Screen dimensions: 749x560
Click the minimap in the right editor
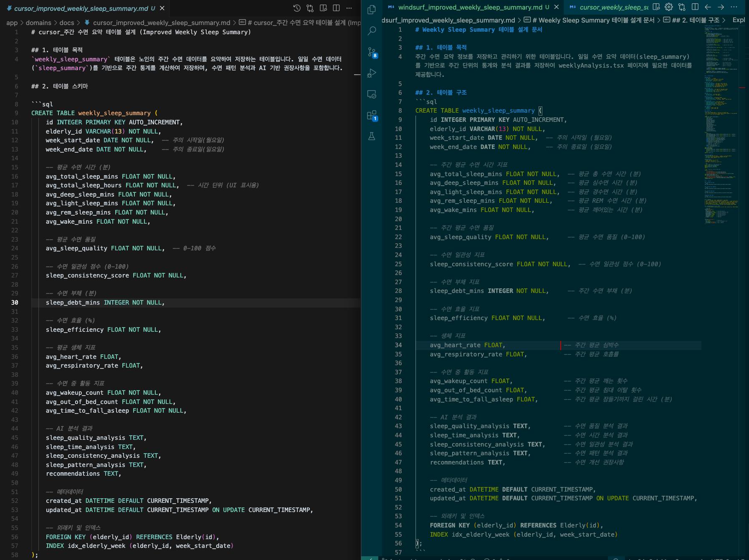click(721, 125)
